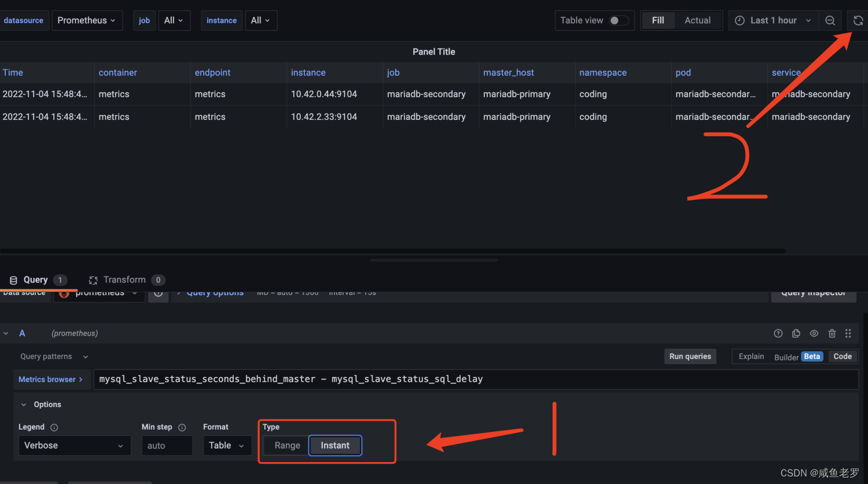Open the Format Table dropdown
Screen dimensions: 868x484
227,446
